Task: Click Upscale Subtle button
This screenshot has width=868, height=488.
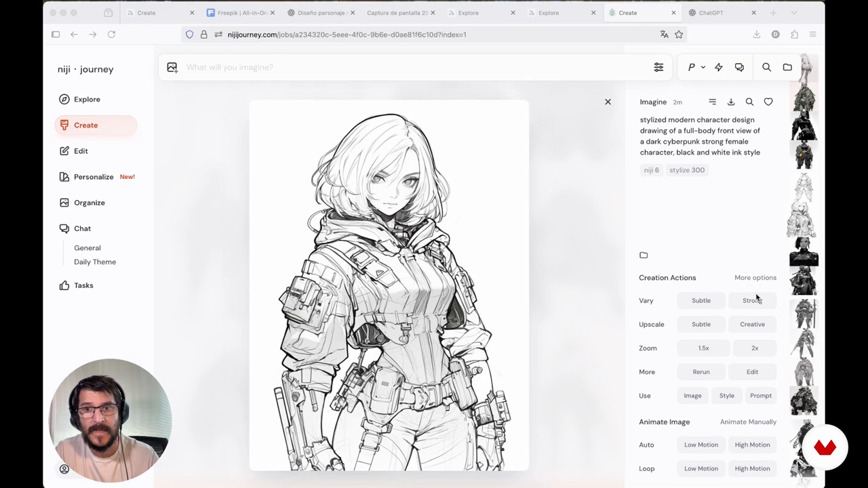Action: point(701,324)
